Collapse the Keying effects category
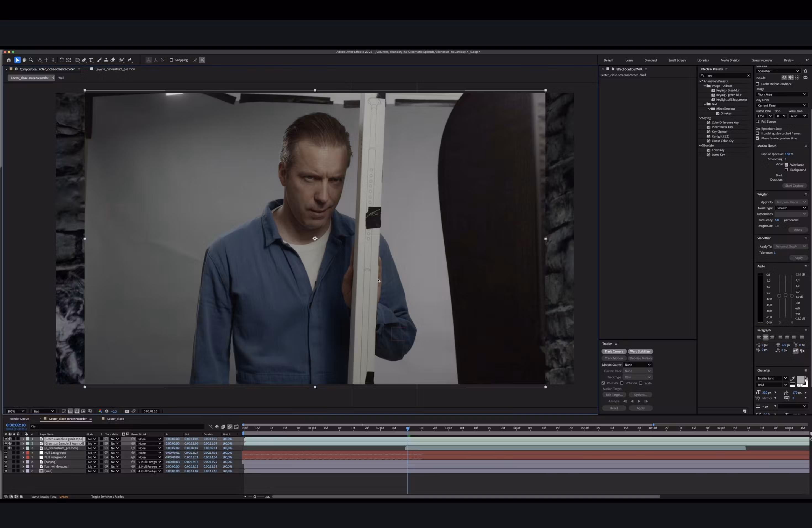 [700, 118]
